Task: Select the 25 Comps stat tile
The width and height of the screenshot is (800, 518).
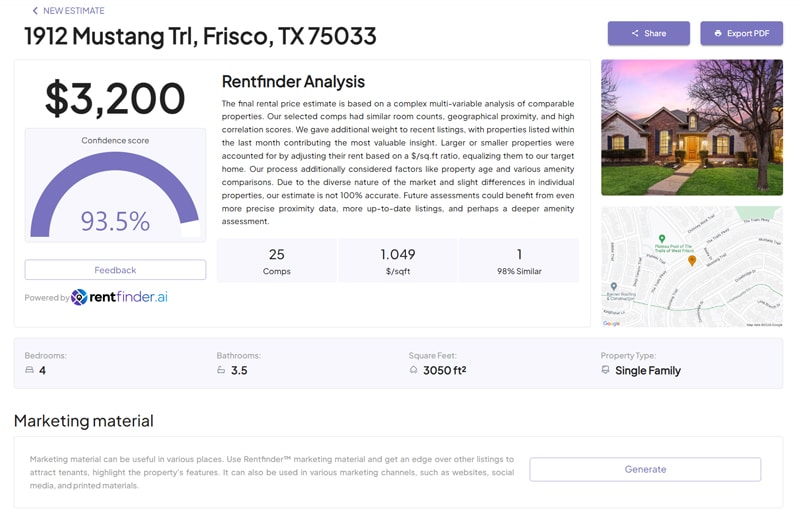Action: 277,260
